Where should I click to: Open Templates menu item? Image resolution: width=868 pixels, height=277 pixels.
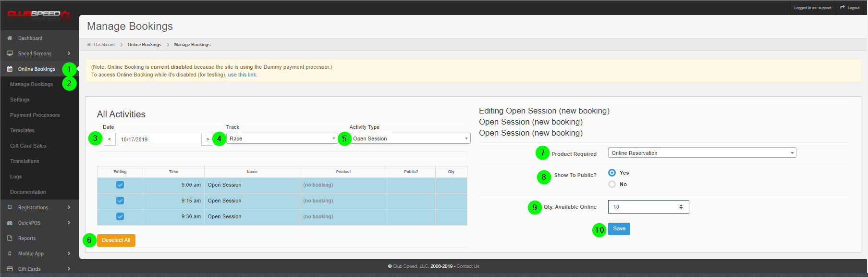[x=22, y=130]
